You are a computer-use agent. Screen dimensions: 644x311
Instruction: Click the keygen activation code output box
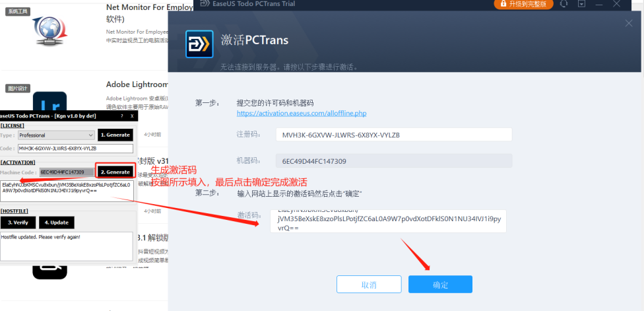click(67, 191)
